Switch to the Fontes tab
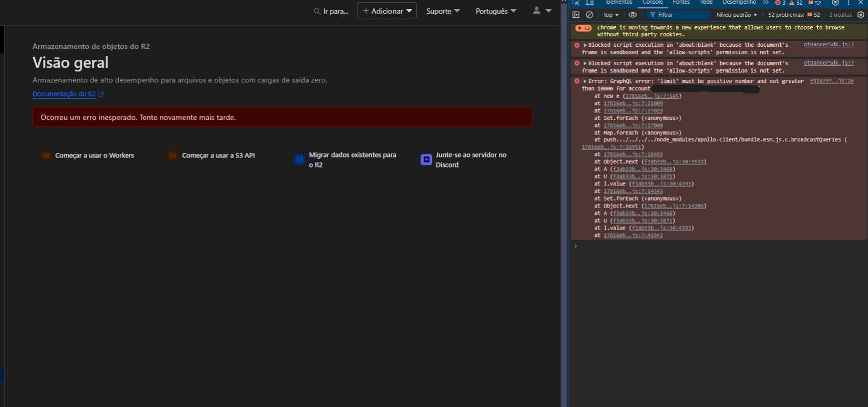 click(x=681, y=3)
